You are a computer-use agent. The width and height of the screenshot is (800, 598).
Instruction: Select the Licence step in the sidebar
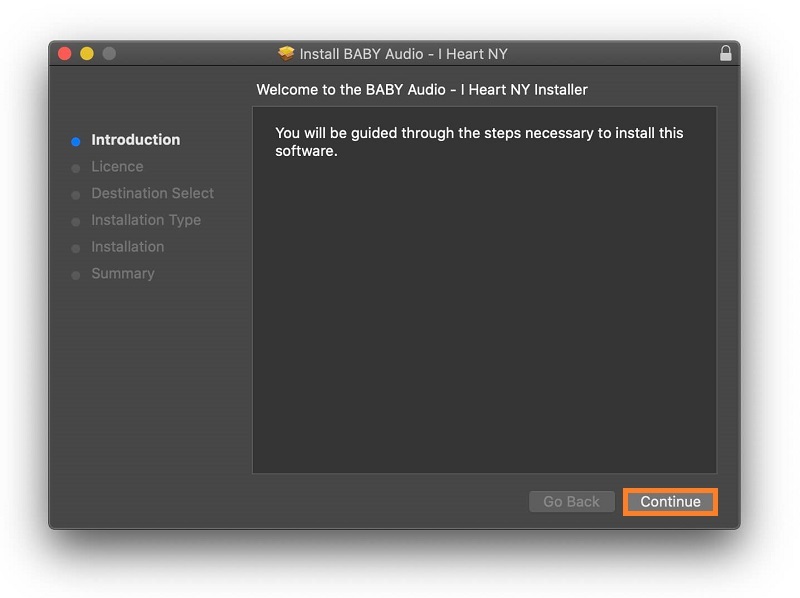click(x=117, y=167)
